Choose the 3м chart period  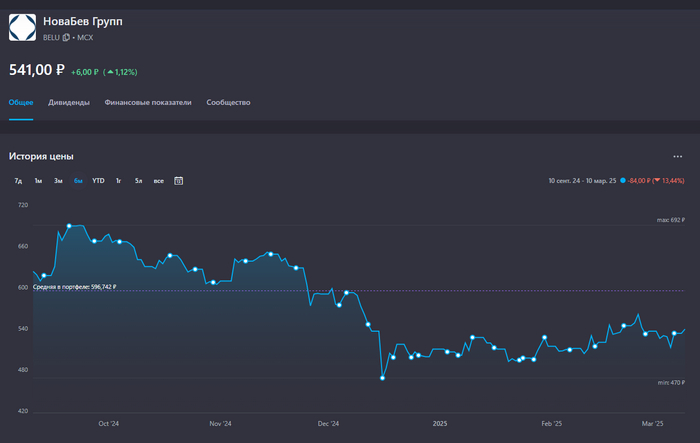pos(58,181)
